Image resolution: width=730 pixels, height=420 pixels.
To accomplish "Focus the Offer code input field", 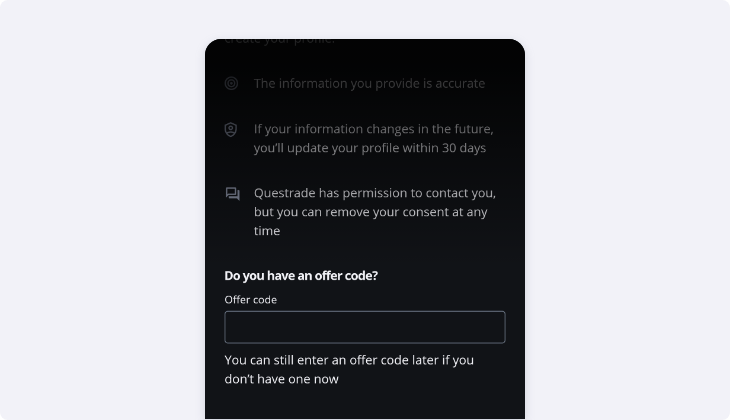I will point(364,327).
